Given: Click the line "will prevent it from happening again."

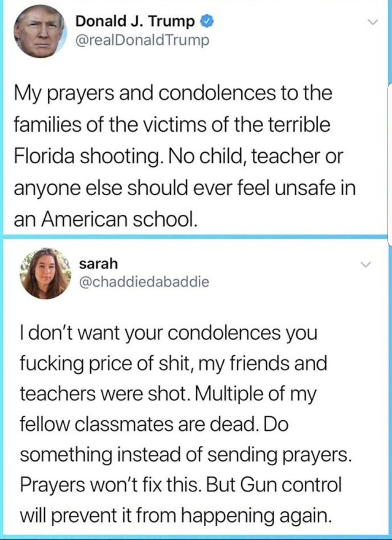Looking at the screenshot, I should (173, 516).
